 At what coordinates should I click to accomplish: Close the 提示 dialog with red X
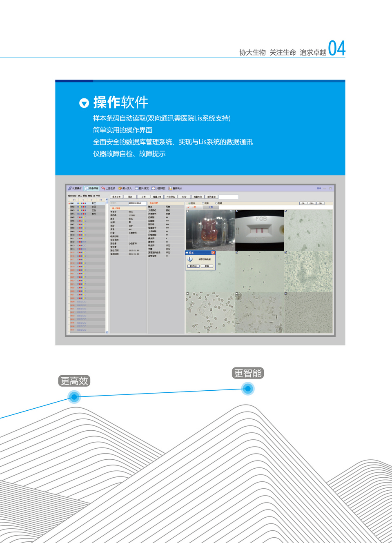tap(213, 253)
